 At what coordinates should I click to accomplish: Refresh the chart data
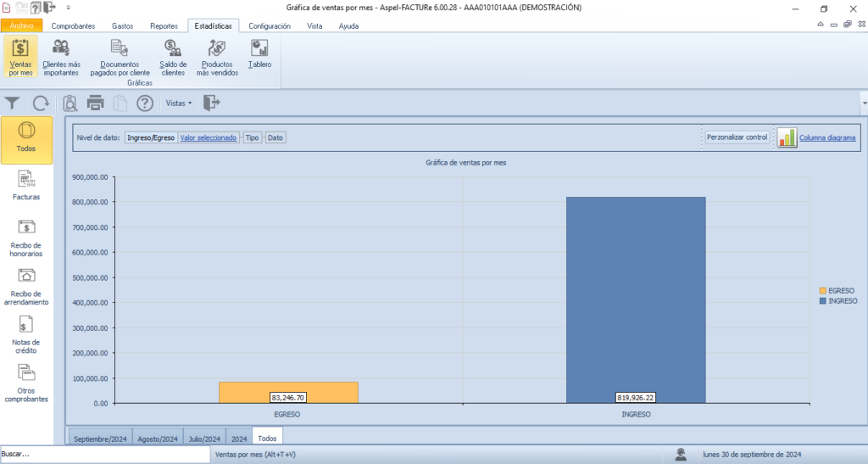pos(41,103)
